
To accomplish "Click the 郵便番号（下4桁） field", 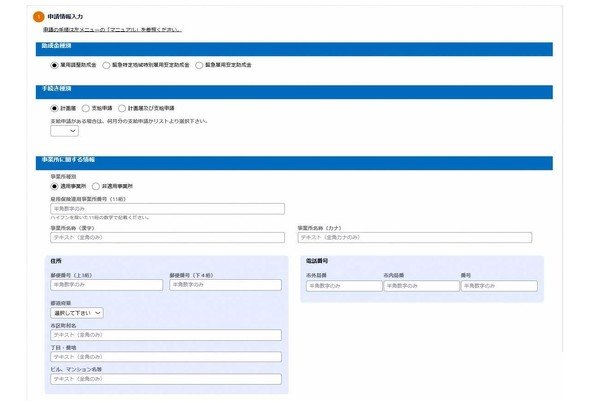I will (x=225, y=285).
